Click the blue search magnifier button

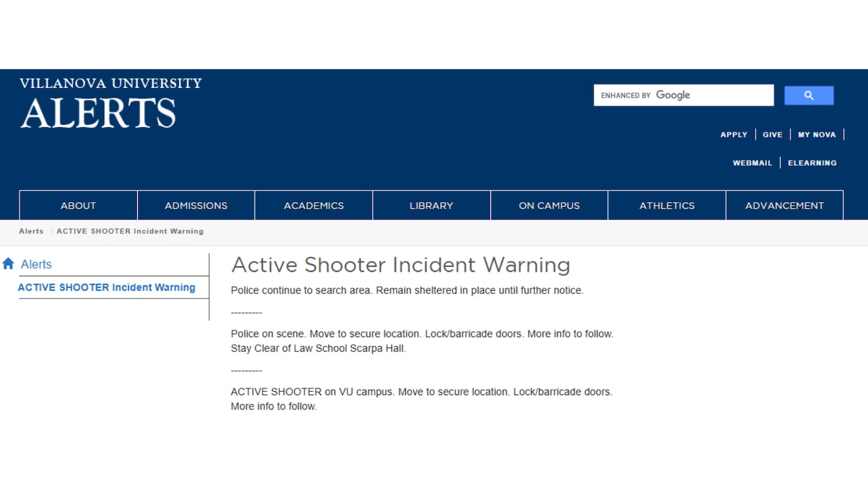point(808,95)
